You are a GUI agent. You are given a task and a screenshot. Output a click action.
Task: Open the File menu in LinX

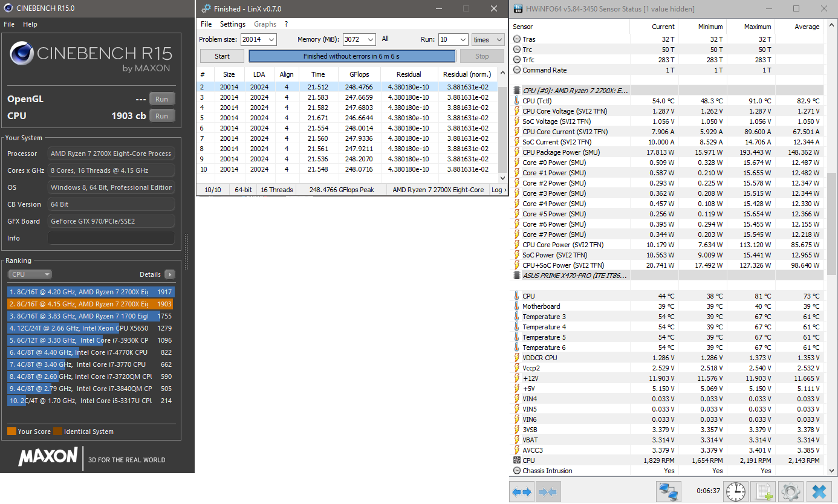pyautogui.click(x=206, y=24)
